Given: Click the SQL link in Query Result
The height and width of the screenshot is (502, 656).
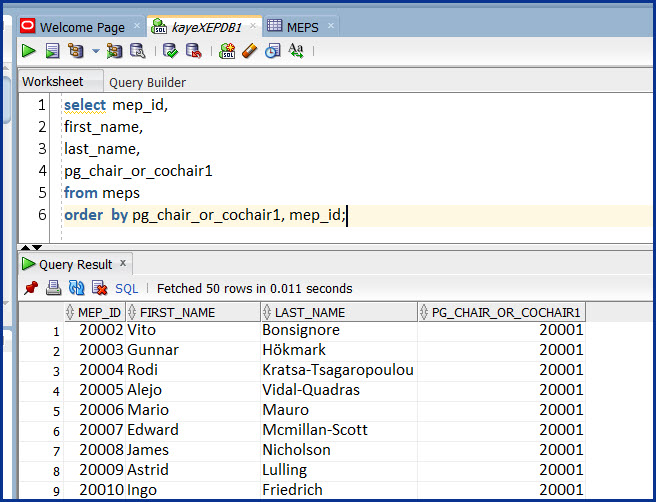Looking at the screenshot, I should [x=126, y=289].
